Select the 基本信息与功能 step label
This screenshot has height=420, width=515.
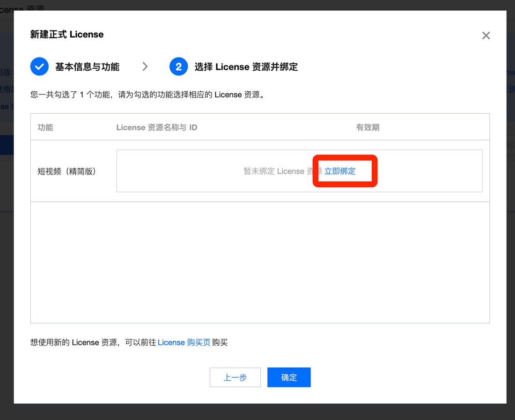pyautogui.click(x=87, y=67)
